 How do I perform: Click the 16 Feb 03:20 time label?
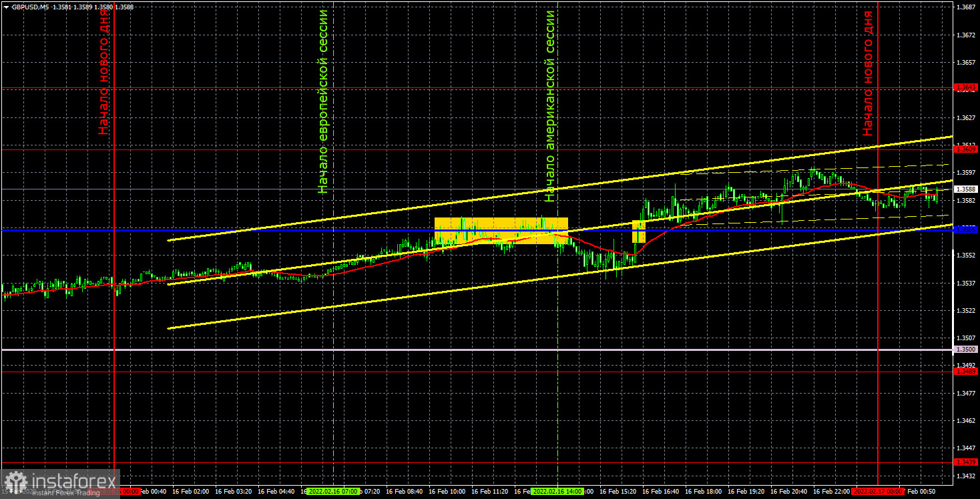(233, 491)
